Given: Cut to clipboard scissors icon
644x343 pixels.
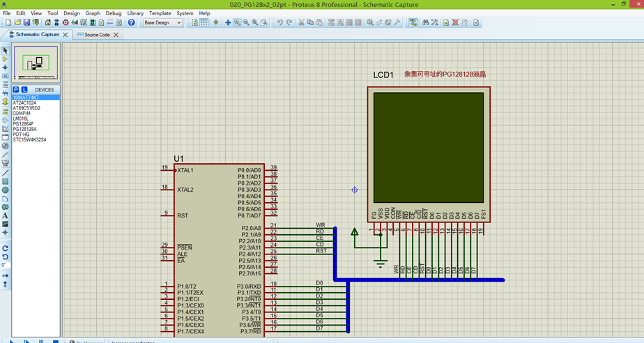Looking at the screenshot, I should 301,22.
